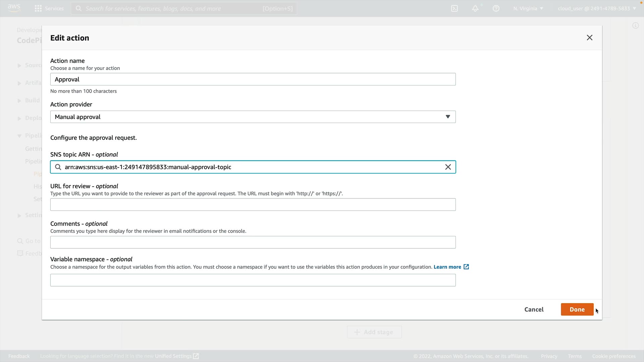Focus the AWS top search bar
Image resolution: width=644 pixels, height=362 pixels.
click(x=184, y=8)
